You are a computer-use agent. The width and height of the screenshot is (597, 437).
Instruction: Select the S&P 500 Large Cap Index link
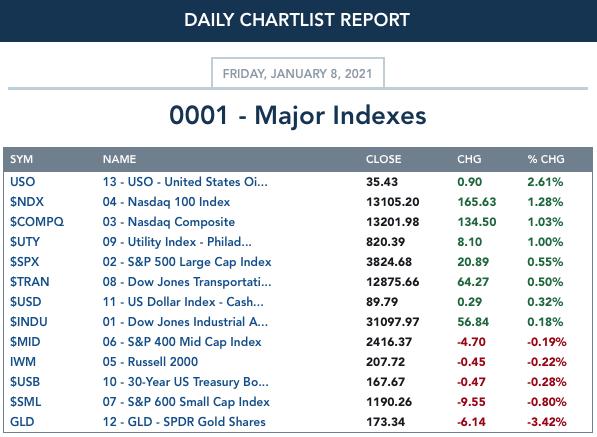[x=187, y=262]
